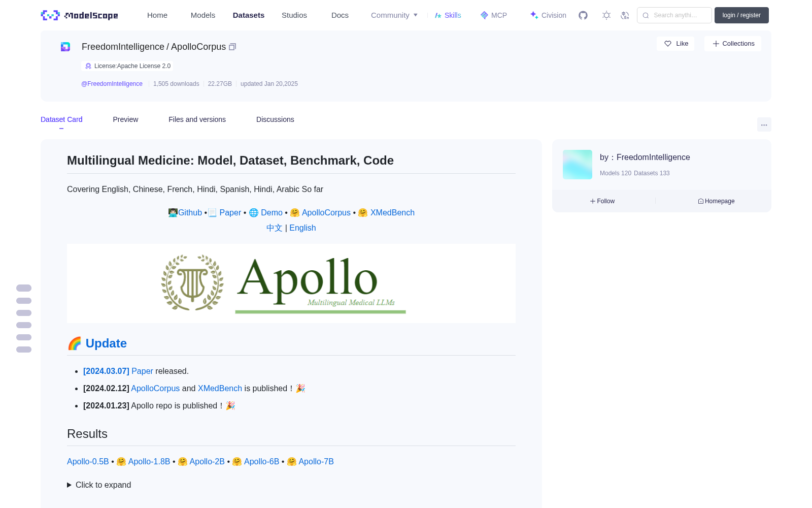Visit the organization Homepage

(x=716, y=201)
